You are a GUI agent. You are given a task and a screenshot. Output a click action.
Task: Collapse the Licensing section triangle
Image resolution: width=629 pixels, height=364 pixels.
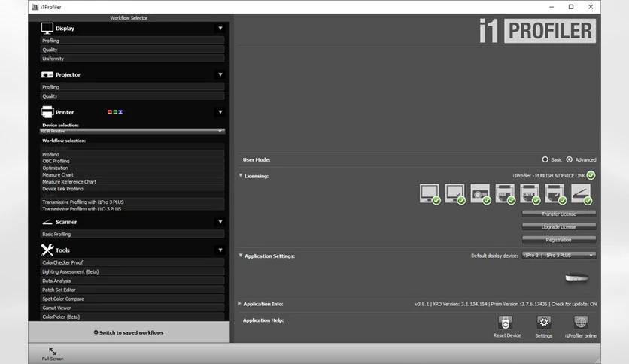pos(241,175)
